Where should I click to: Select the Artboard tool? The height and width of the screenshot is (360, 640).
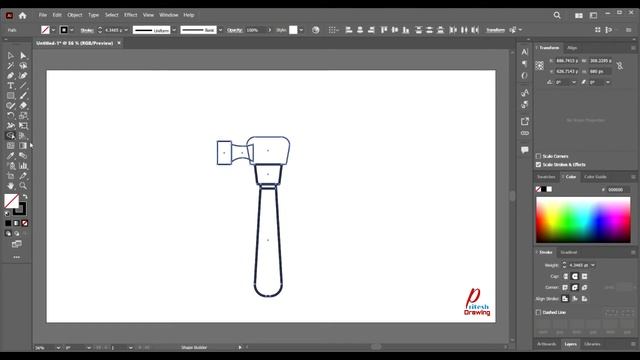11,176
